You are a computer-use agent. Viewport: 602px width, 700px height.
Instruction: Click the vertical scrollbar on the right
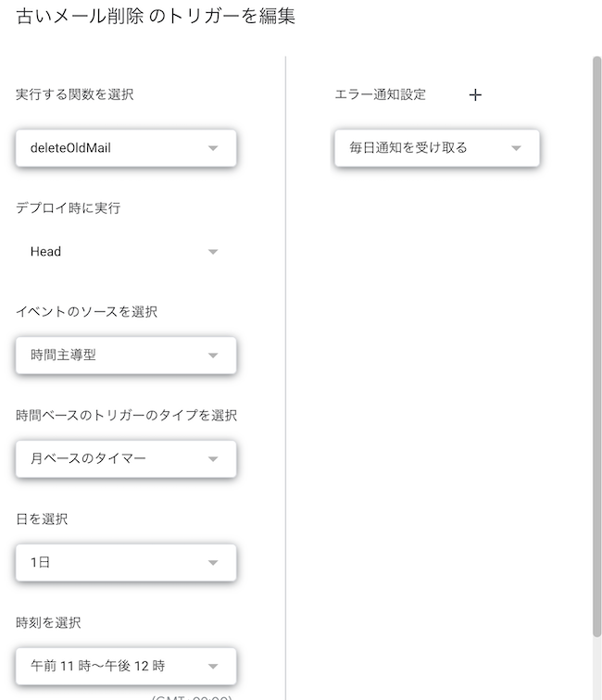point(596,343)
